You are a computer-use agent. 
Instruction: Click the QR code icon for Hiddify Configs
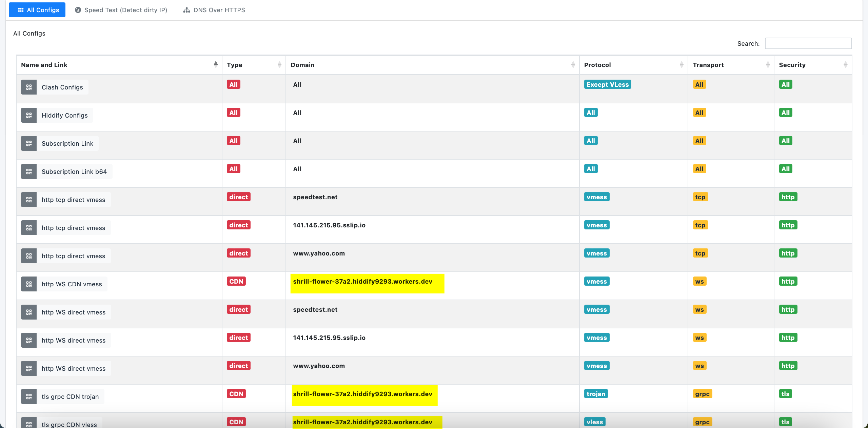[29, 115]
